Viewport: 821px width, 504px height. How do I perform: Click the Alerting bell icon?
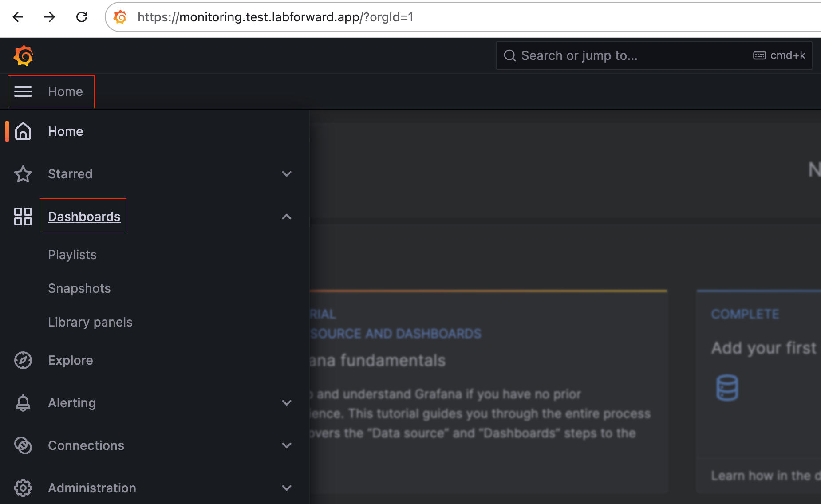coord(23,403)
